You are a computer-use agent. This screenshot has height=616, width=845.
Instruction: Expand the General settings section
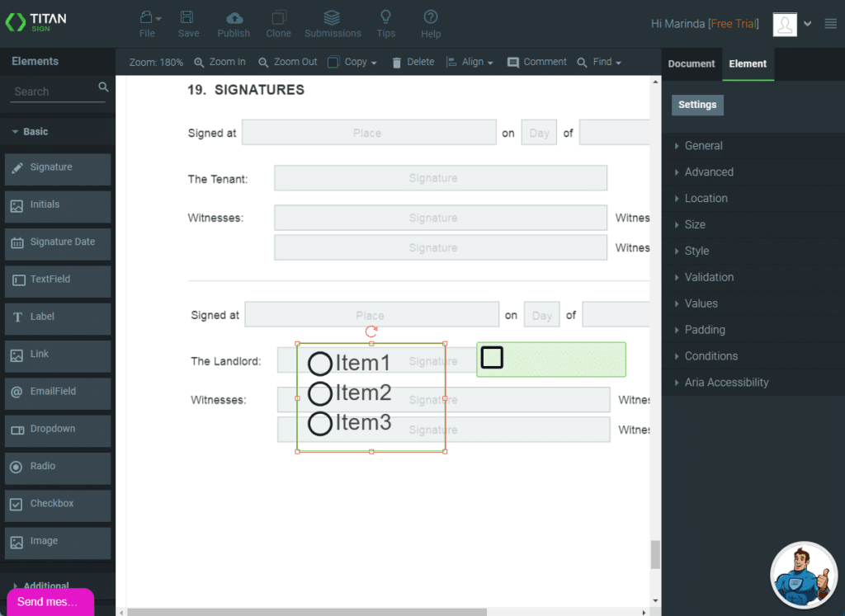tap(703, 146)
